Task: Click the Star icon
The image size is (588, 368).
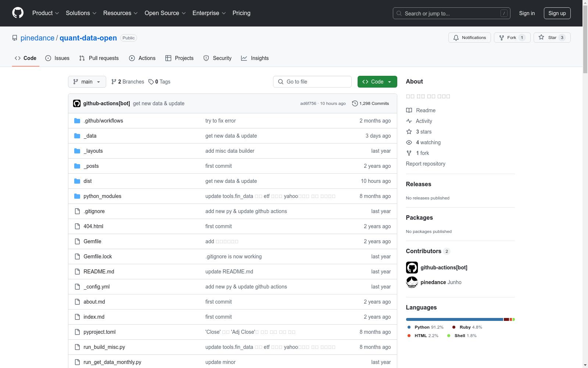Action: coord(541,37)
